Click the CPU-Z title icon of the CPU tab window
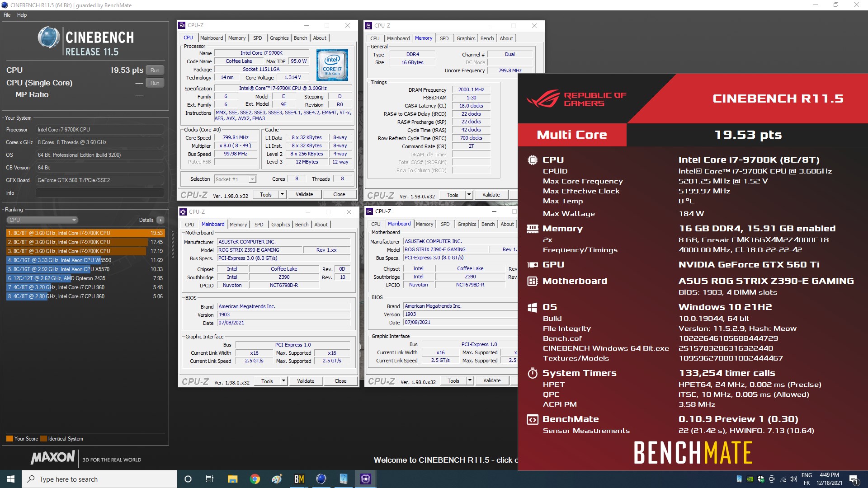The width and height of the screenshot is (868, 488). 182,25
